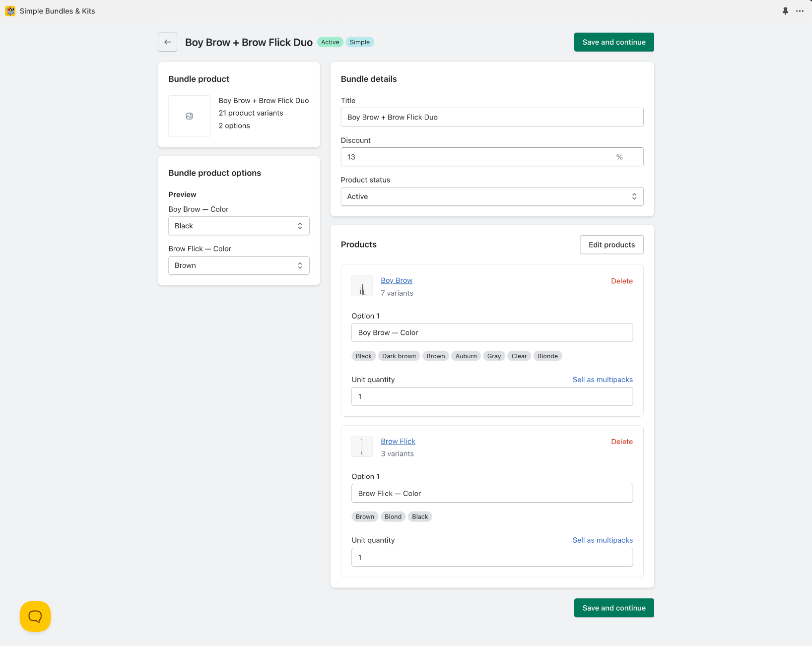Click the top Save and continue button

coord(614,42)
